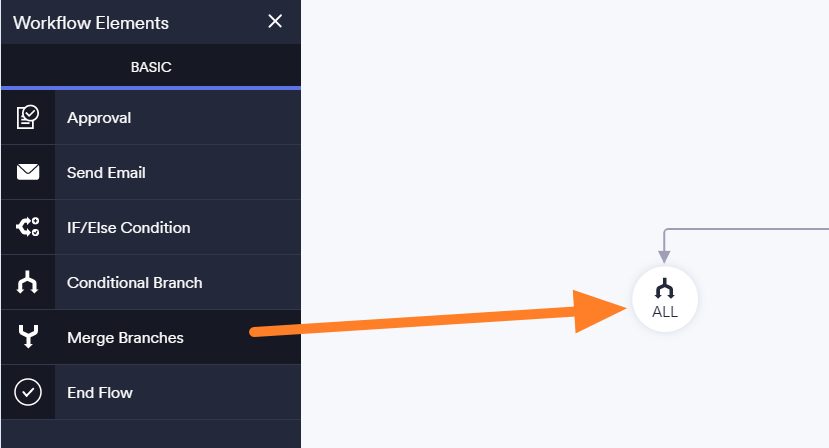
Task: Pick the Merge Branches label
Action: [x=125, y=338]
